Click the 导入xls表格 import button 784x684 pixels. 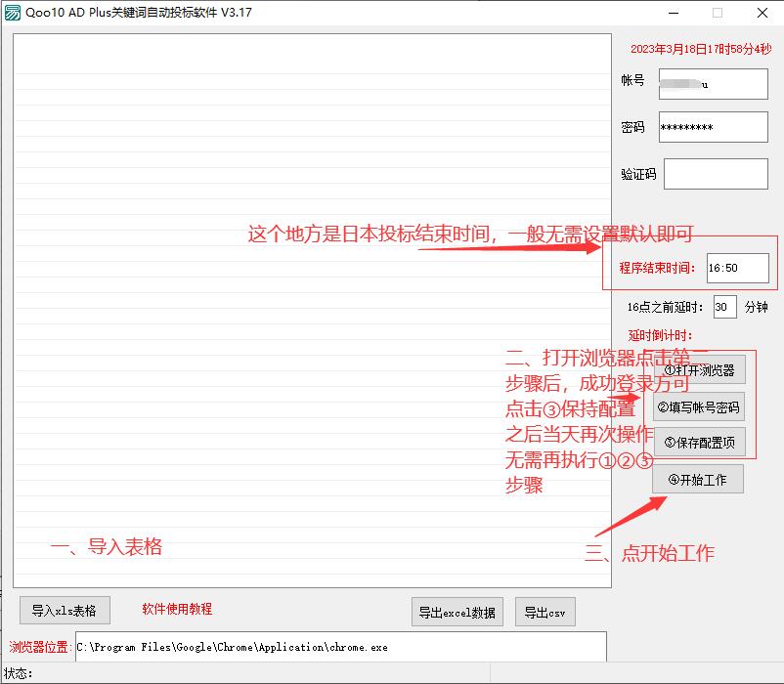pos(65,610)
